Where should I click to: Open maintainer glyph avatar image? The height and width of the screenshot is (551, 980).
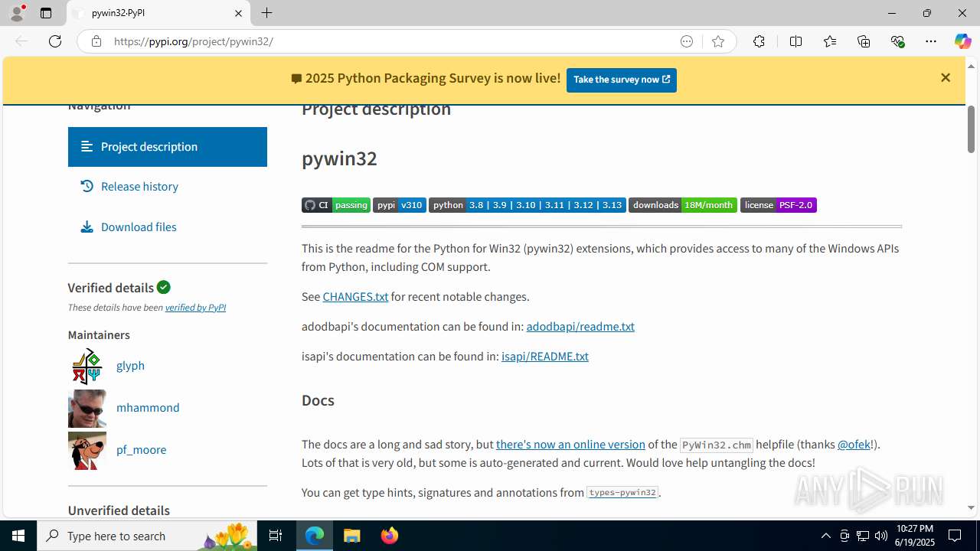coord(87,366)
